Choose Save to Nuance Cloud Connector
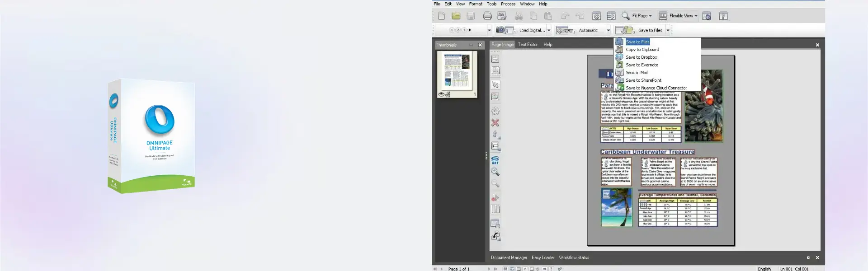The image size is (868, 271). [657, 88]
